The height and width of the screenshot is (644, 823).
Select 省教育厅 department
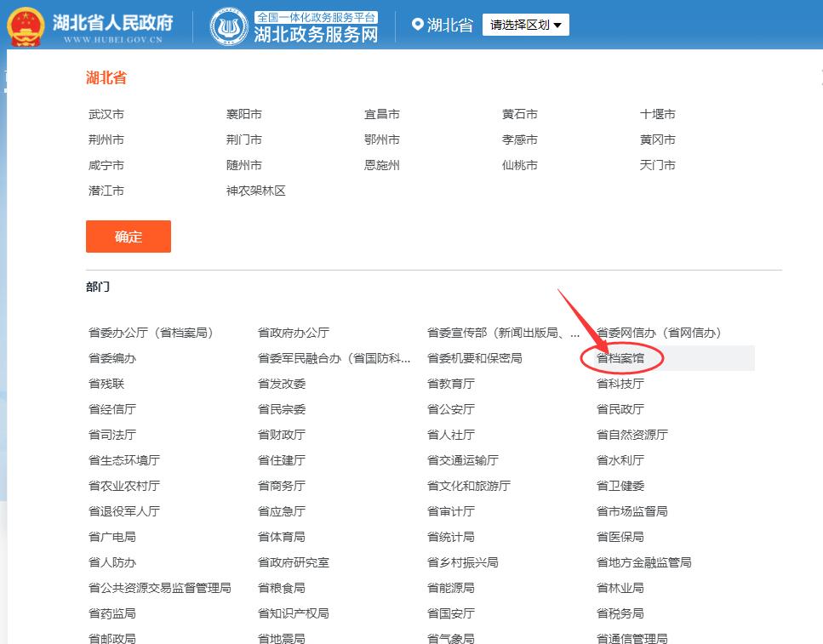point(451,384)
